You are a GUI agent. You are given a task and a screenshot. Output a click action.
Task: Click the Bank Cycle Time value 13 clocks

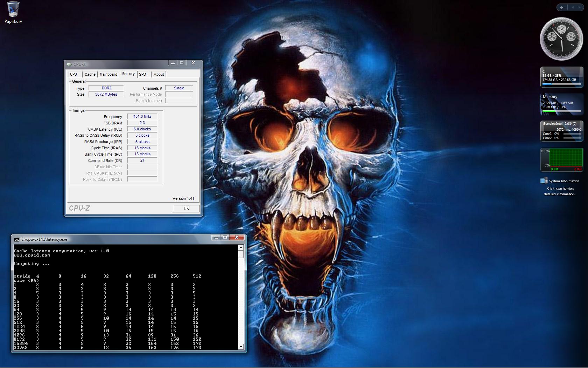[142, 154]
